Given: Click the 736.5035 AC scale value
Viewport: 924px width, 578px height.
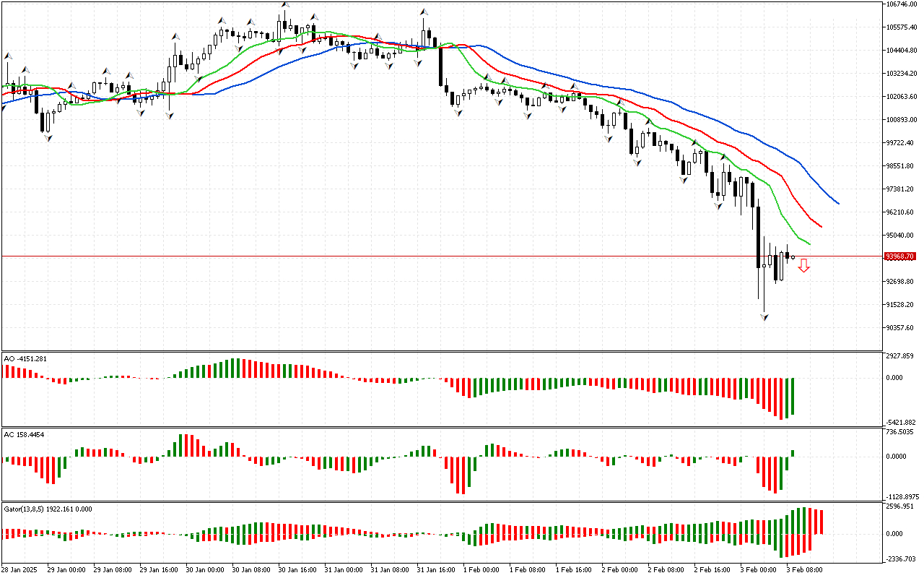Looking at the screenshot, I should (x=899, y=432).
